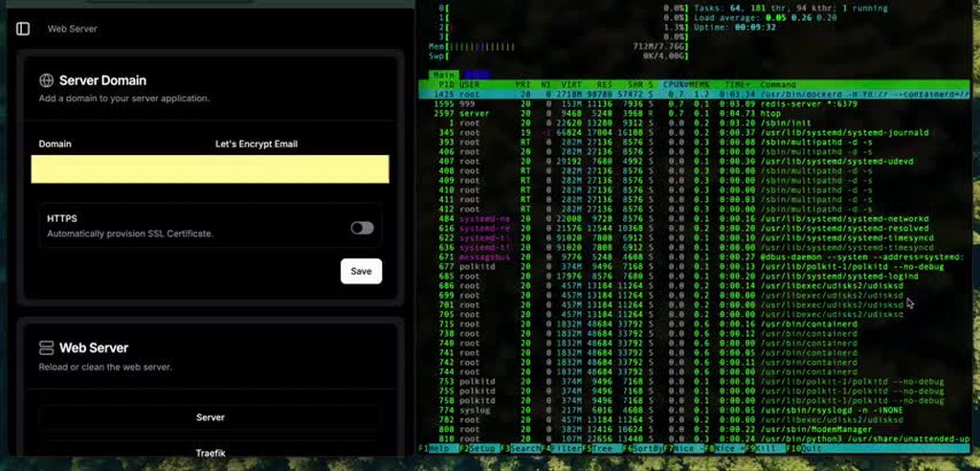Click the globe icon beside Server Domain
The width and height of the screenshot is (980, 471).
click(46, 81)
